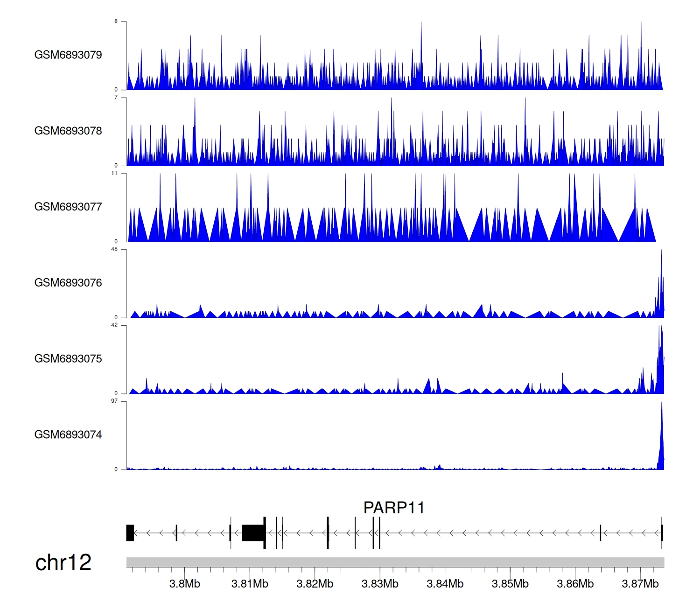Click the 3.83Mb coordinate label

coord(380,584)
